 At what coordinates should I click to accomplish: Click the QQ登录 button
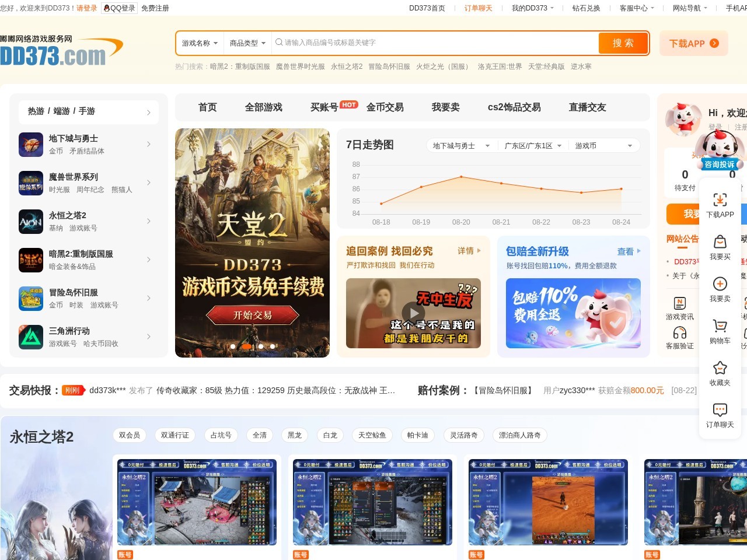click(119, 8)
